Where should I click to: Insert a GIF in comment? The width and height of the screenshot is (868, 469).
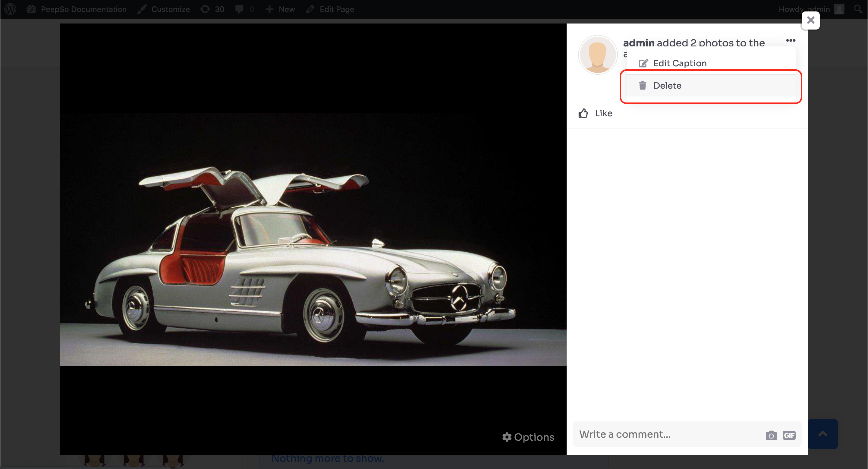pos(789,435)
